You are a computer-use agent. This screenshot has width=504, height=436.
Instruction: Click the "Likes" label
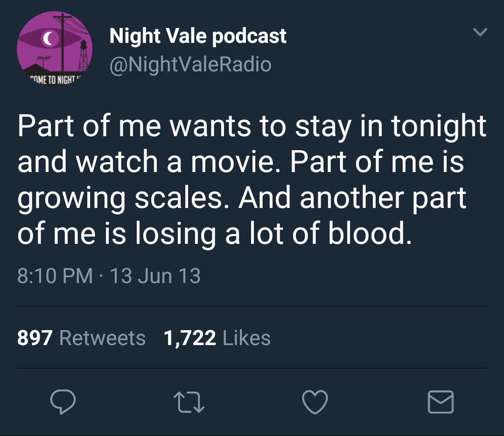click(x=246, y=338)
